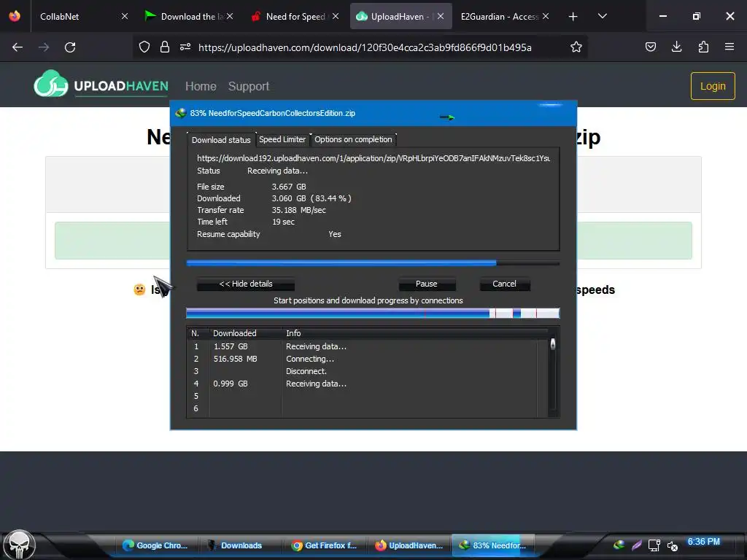Close the Need for Speed tab
This screenshot has width=747, height=560.
click(336, 16)
